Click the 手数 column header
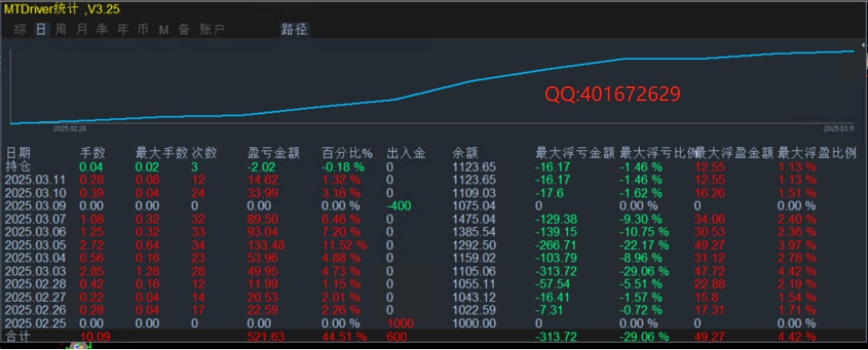This screenshot has height=350, width=868. [93, 153]
